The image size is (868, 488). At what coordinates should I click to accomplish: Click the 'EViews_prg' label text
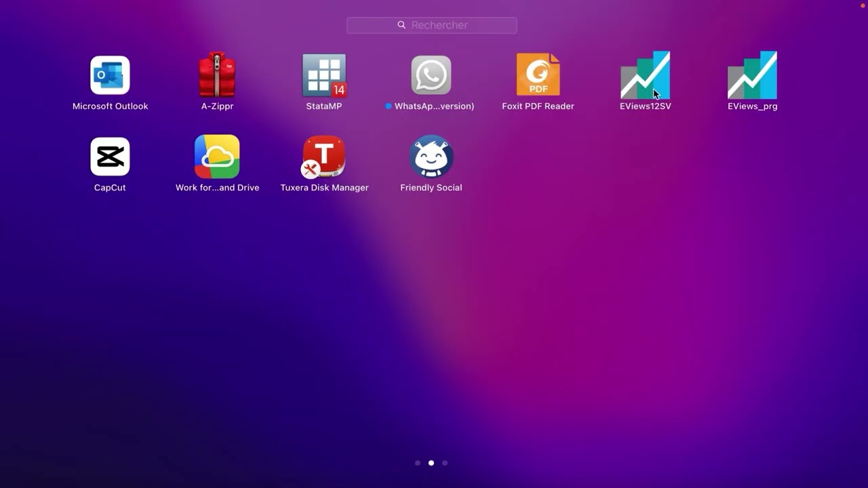752,106
